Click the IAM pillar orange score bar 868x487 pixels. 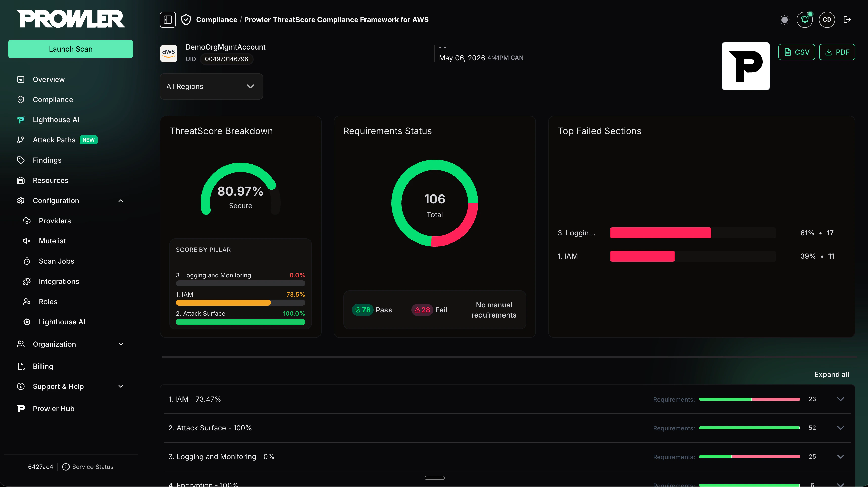(223, 302)
